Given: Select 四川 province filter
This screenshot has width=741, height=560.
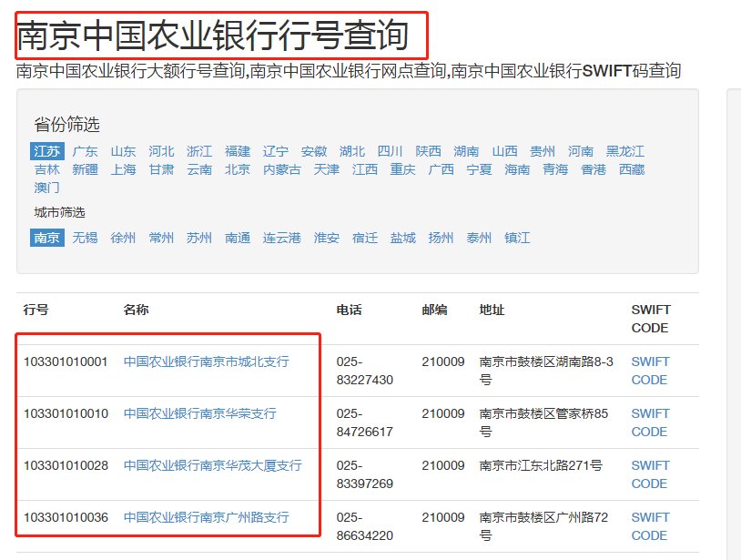Looking at the screenshot, I should 390,151.
